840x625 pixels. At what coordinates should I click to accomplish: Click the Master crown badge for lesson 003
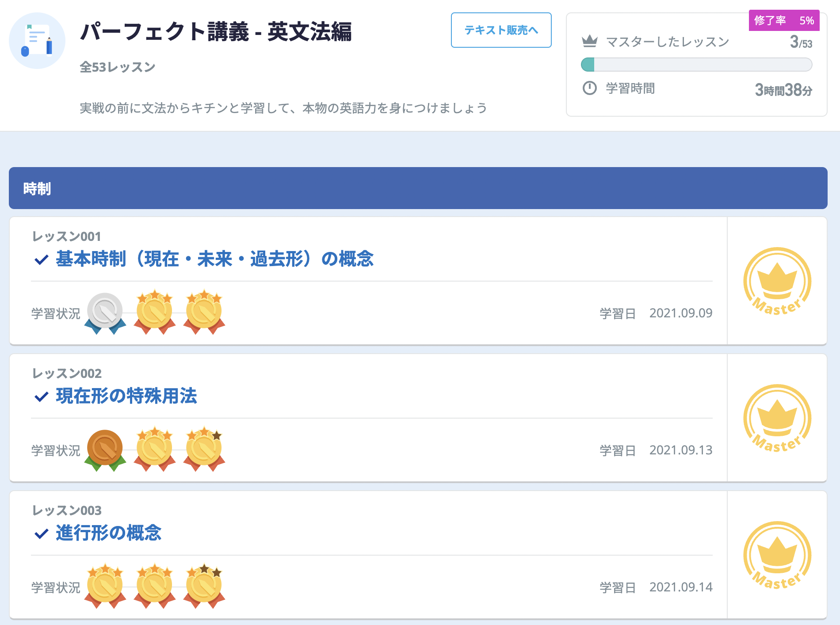click(x=777, y=555)
